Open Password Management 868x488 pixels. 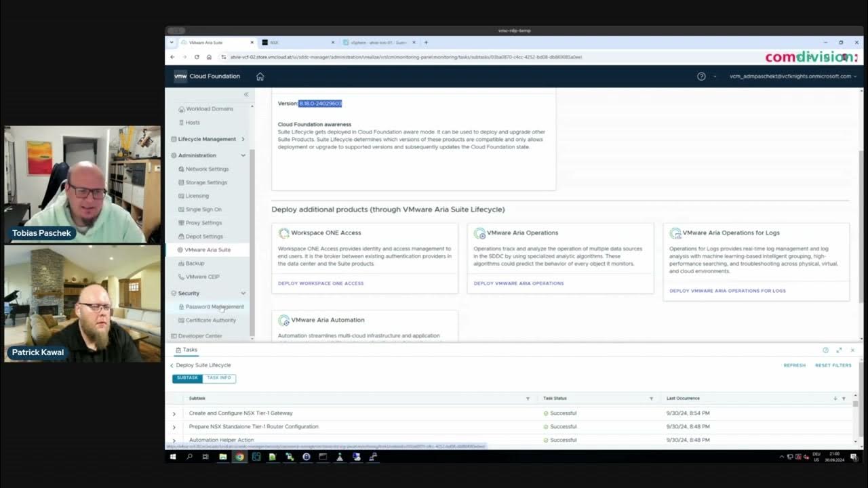214,307
